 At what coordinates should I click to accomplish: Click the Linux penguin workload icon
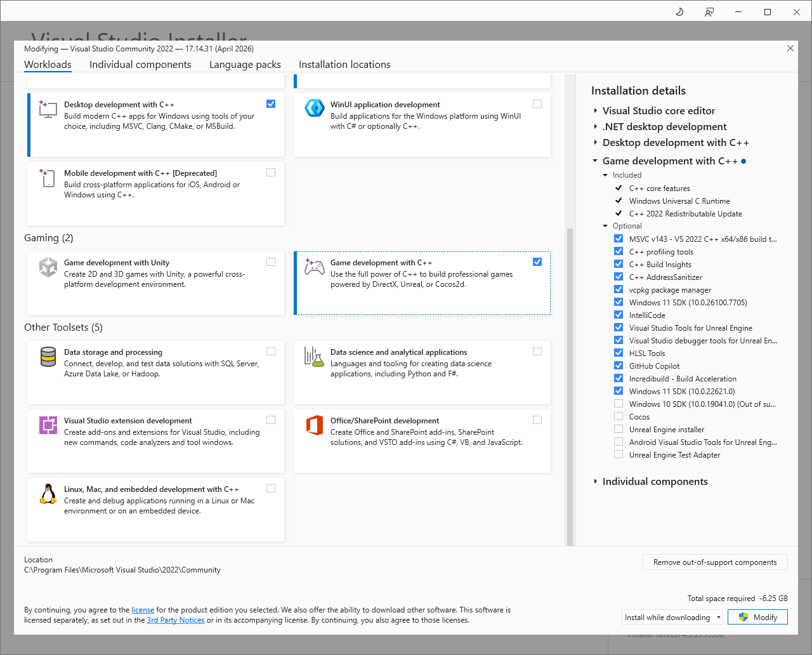(x=48, y=494)
